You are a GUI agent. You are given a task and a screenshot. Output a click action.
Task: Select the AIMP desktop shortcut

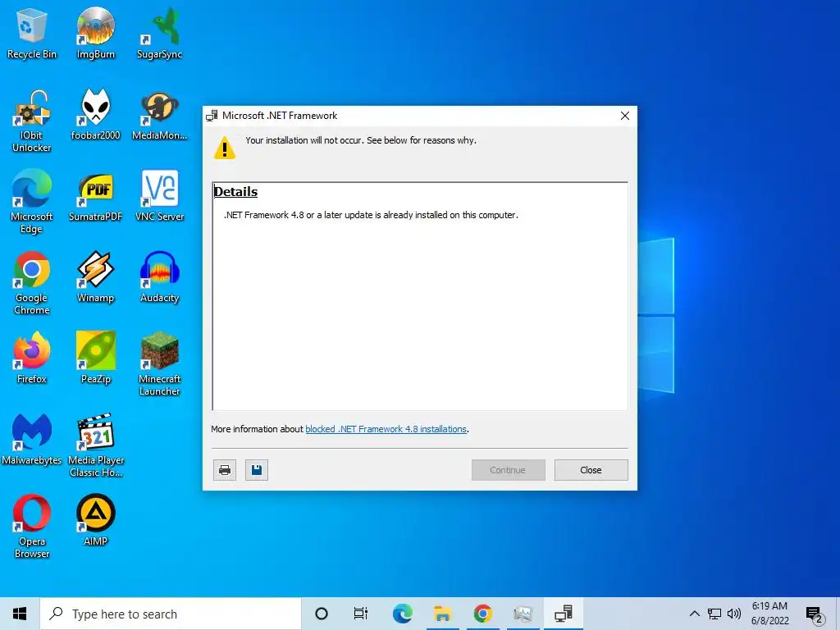pos(95,521)
